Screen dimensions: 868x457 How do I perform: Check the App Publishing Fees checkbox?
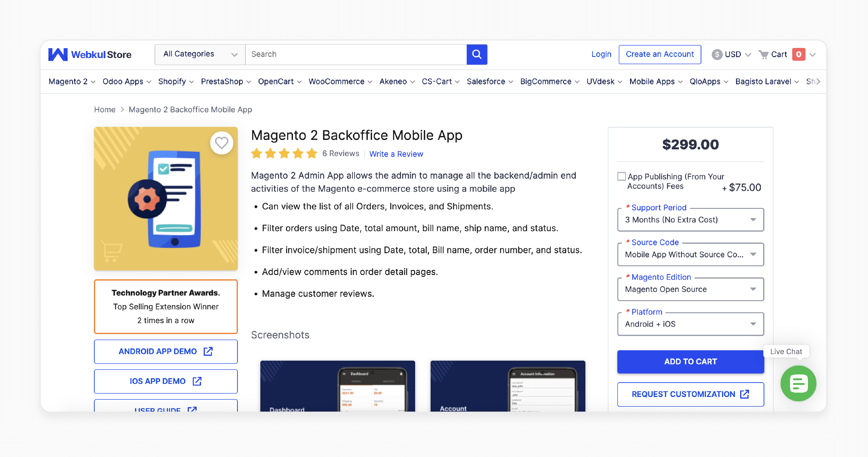tap(621, 176)
